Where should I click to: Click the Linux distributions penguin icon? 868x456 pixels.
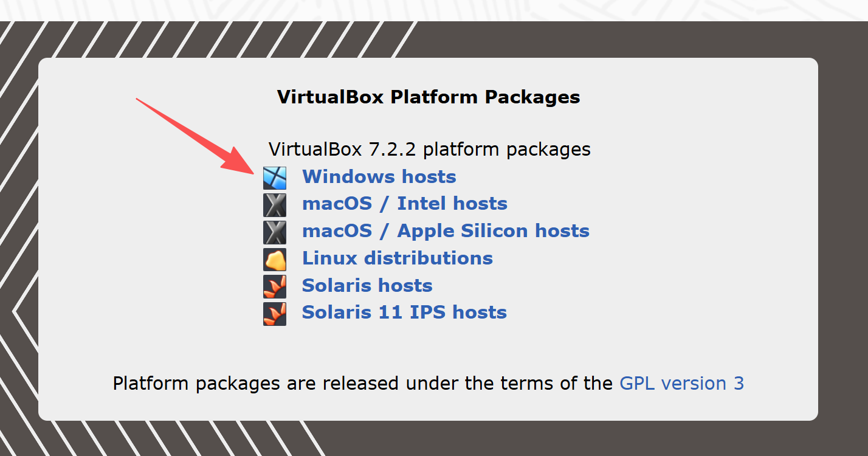pyautogui.click(x=274, y=258)
